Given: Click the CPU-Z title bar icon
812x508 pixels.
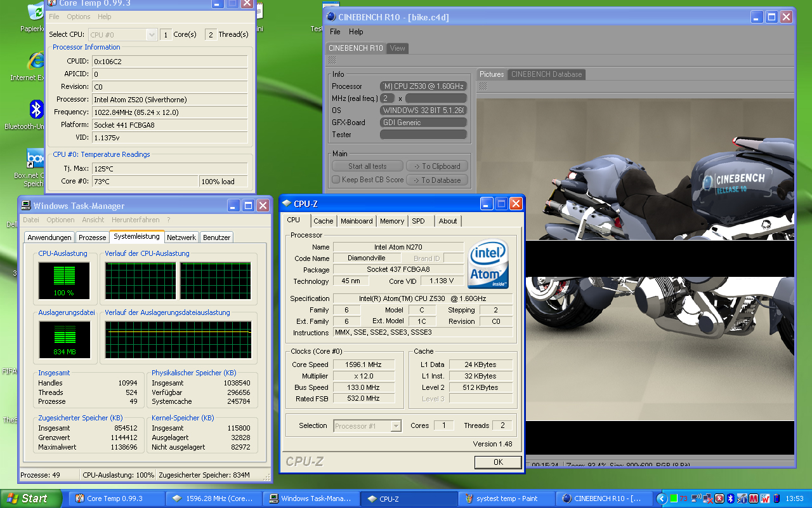Looking at the screenshot, I should (287, 203).
